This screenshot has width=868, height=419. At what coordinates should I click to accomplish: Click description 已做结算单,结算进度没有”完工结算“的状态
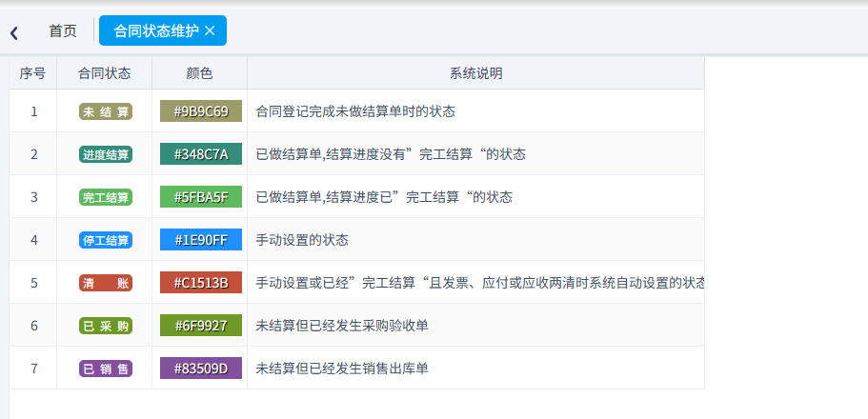click(x=391, y=154)
